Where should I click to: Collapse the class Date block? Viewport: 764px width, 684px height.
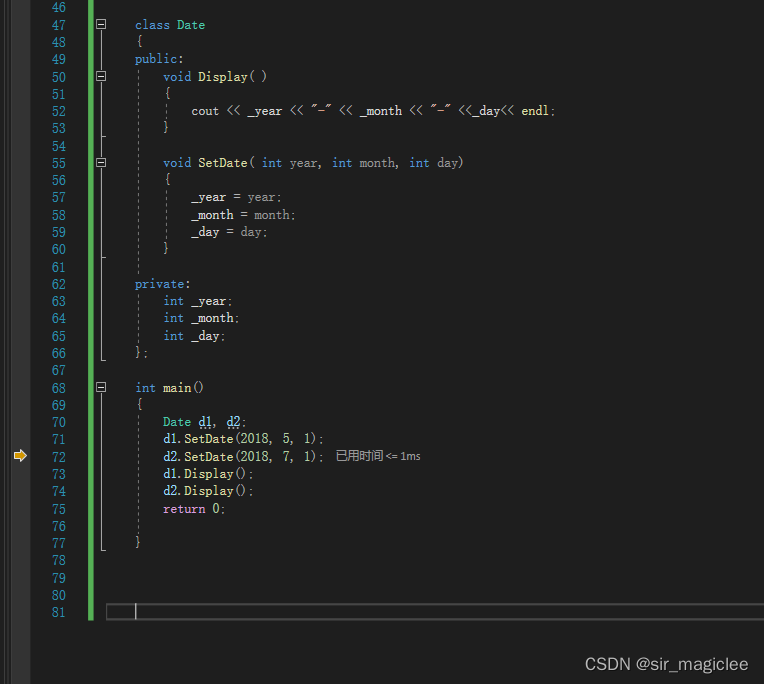(101, 24)
